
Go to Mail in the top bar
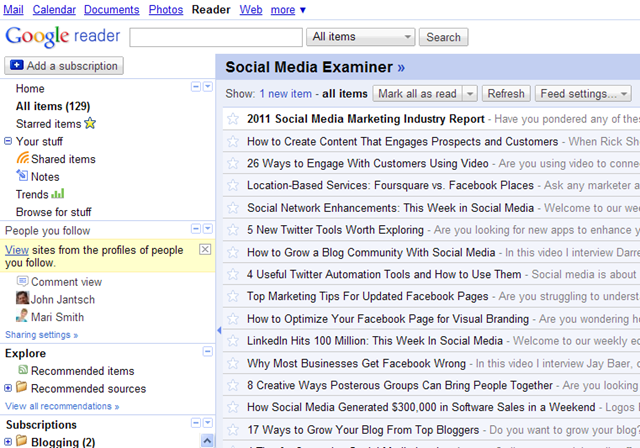pos(13,9)
